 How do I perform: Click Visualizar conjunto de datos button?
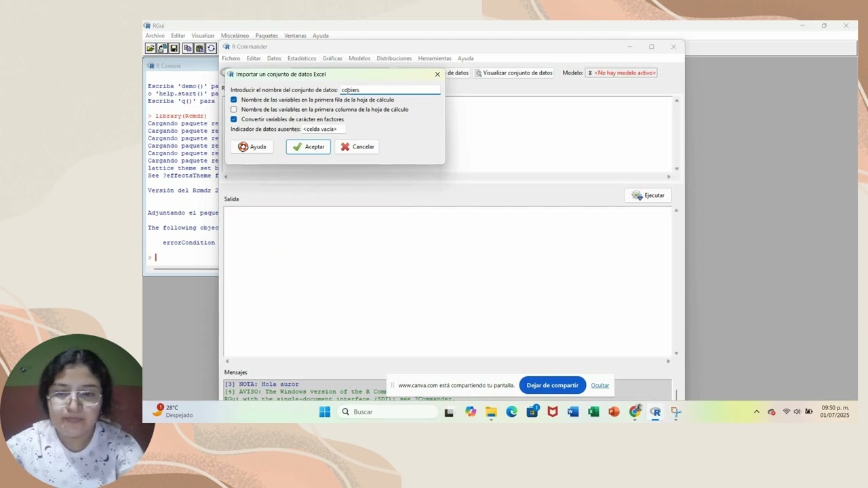pos(513,73)
